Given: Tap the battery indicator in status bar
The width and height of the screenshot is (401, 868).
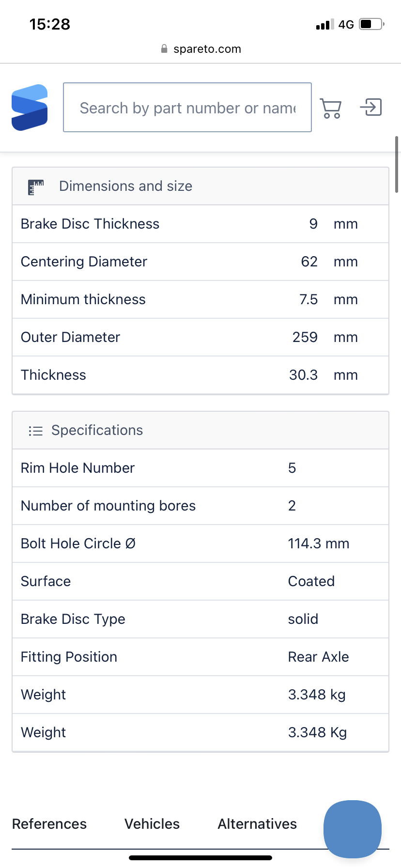Looking at the screenshot, I should point(371,24).
